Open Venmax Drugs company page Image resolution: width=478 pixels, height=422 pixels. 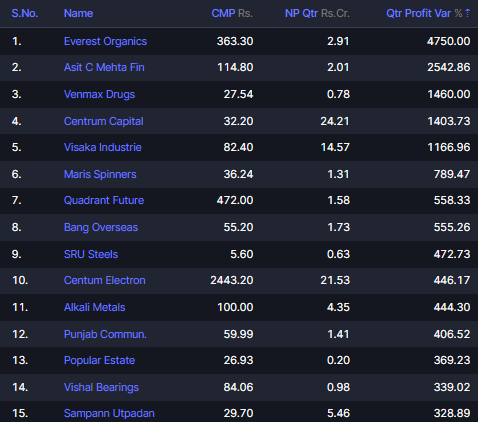click(x=99, y=94)
